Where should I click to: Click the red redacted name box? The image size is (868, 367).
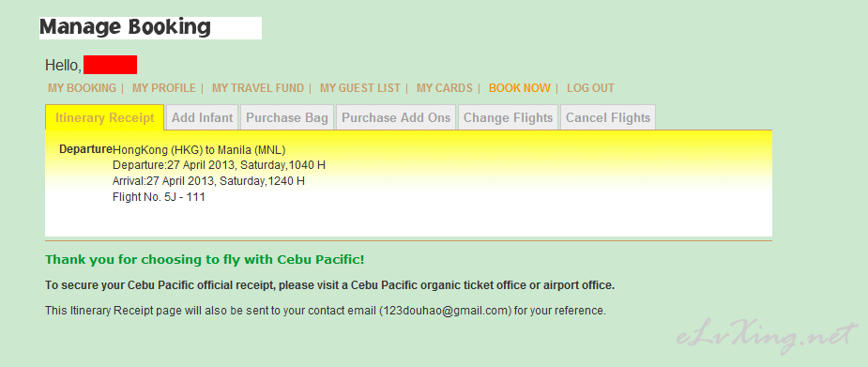pos(110,65)
